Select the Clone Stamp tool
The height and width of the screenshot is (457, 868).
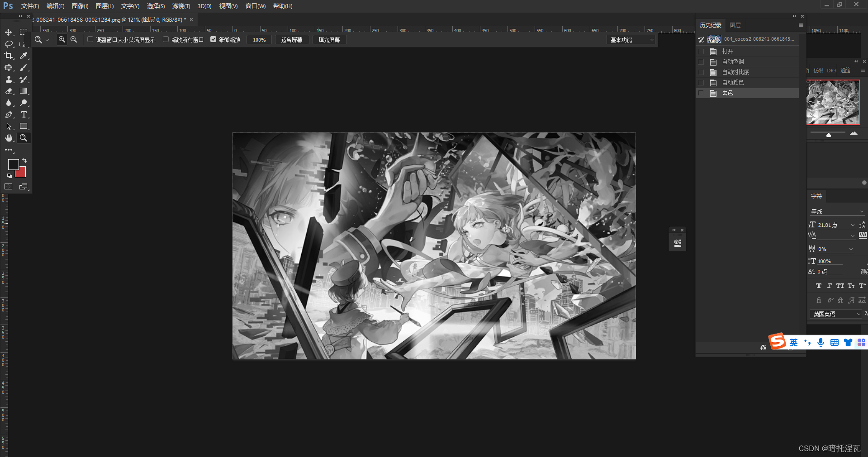tap(9, 79)
